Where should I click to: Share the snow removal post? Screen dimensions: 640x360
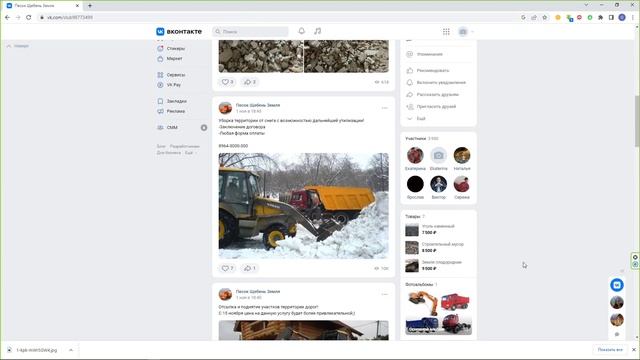point(249,268)
